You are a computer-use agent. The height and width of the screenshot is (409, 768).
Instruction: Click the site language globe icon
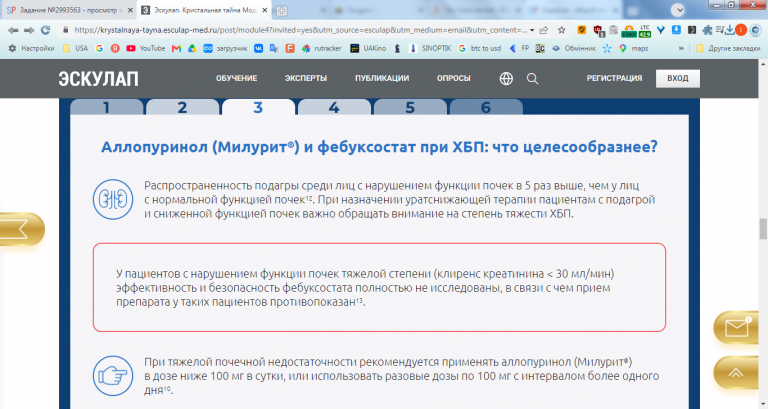pyautogui.click(x=506, y=78)
